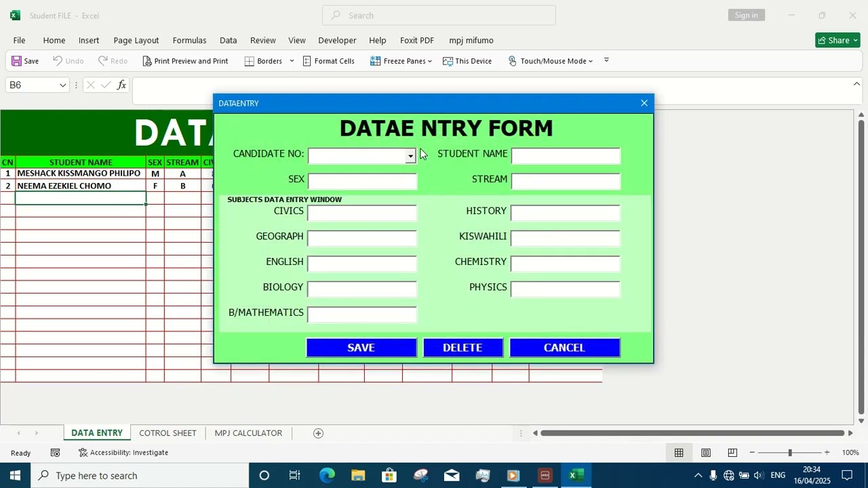Screen dimensions: 868x488
Task: Click the CHEMISTRY score field
Action: [x=566, y=264]
